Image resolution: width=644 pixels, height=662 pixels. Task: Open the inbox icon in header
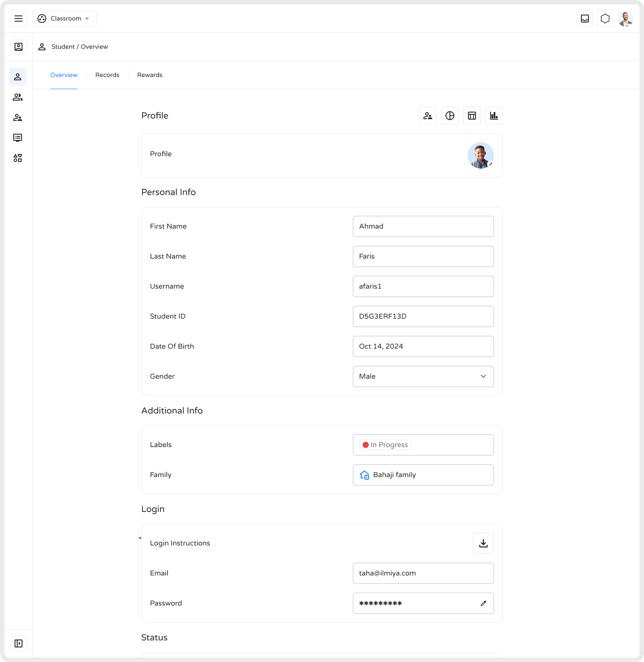[585, 19]
